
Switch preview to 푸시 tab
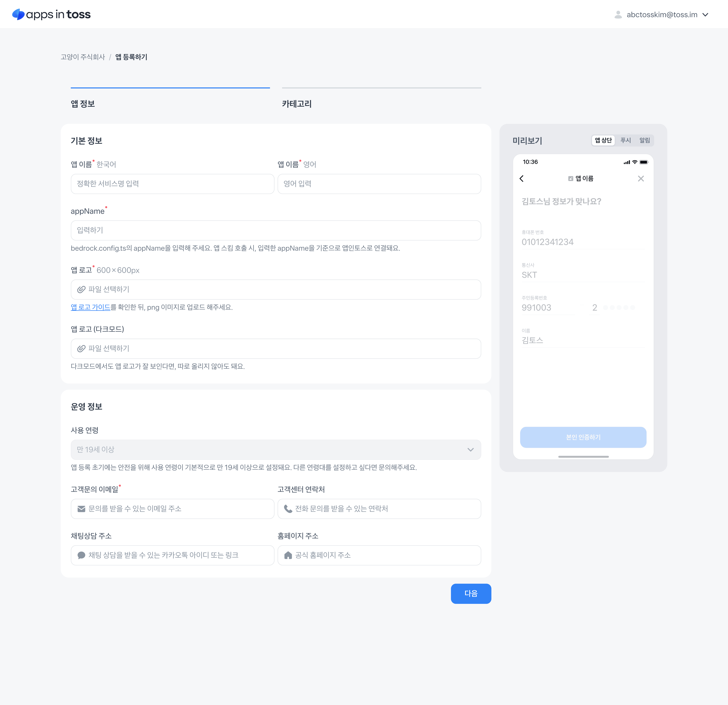tap(625, 140)
